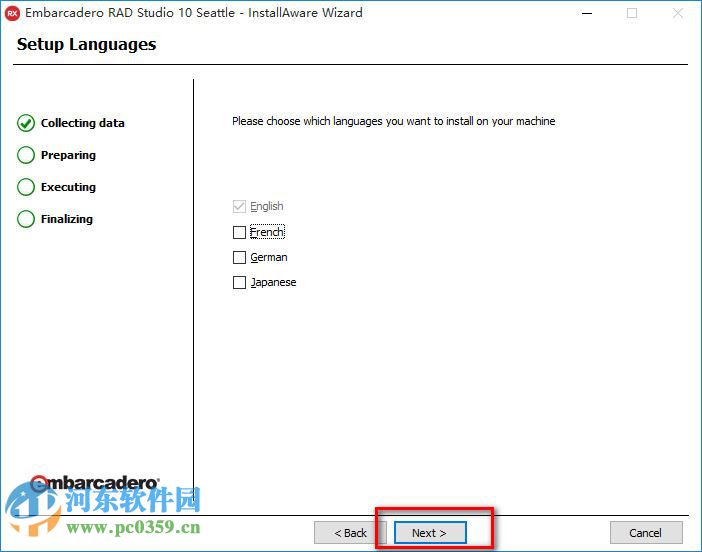Click the Preparing step circle icon
Viewport: 702px width, 552px height.
coord(26,155)
